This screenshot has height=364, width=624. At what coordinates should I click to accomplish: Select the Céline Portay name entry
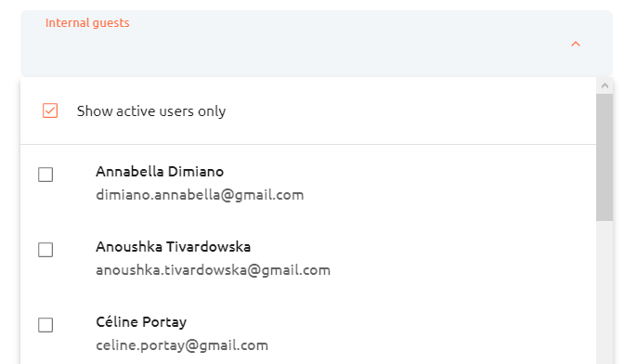(x=141, y=322)
